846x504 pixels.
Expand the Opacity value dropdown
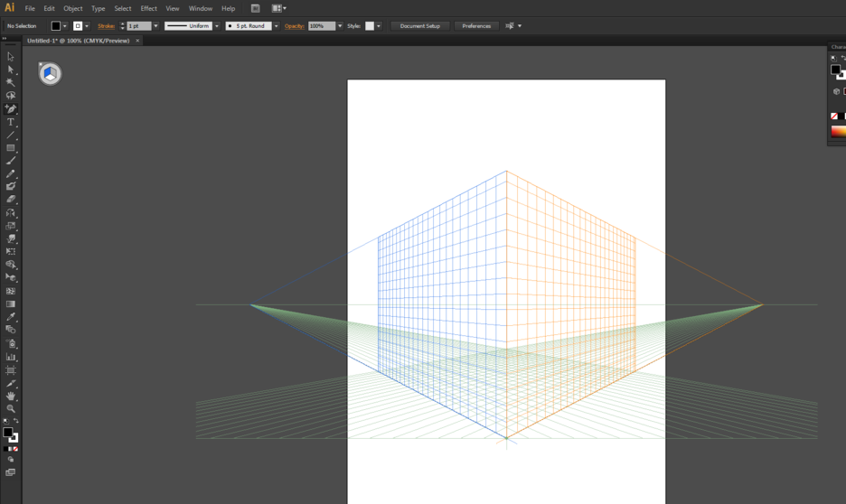pos(340,26)
